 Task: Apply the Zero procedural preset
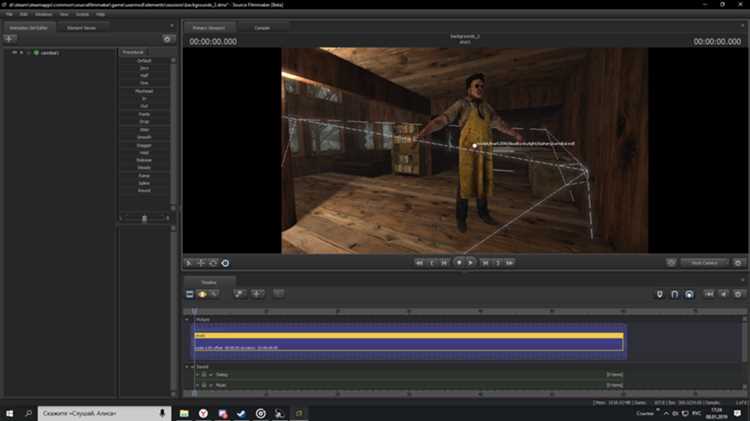coord(144,68)
